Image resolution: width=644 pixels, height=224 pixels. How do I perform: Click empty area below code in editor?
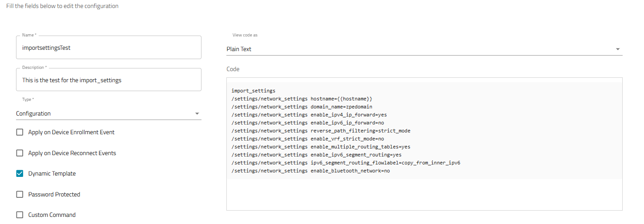coord(424,195)
